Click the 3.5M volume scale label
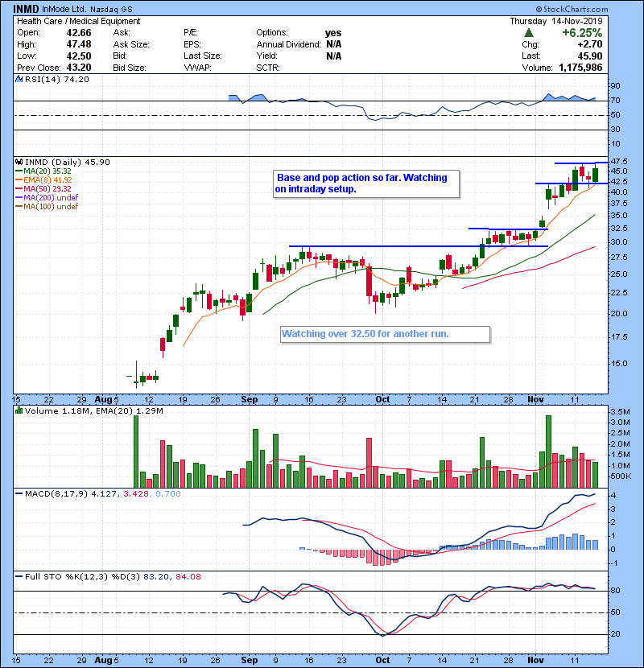This screenshot has height=668, width=644. click(x=620, y=411)
